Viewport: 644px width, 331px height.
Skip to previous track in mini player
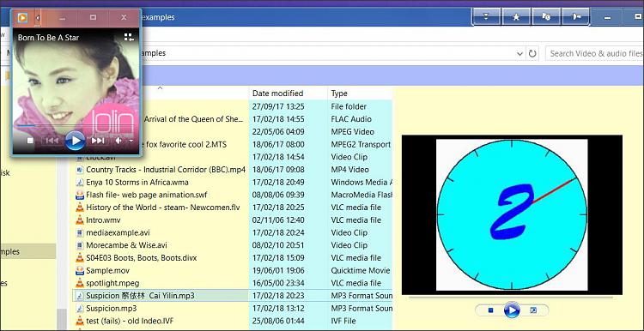(52, 141)
